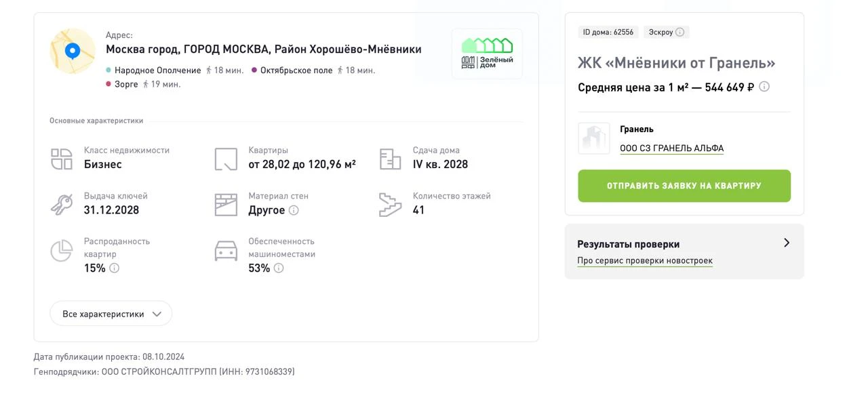868x406 pixels.
Task: Click the stairs icon for floor count
Action: (391, 205)
